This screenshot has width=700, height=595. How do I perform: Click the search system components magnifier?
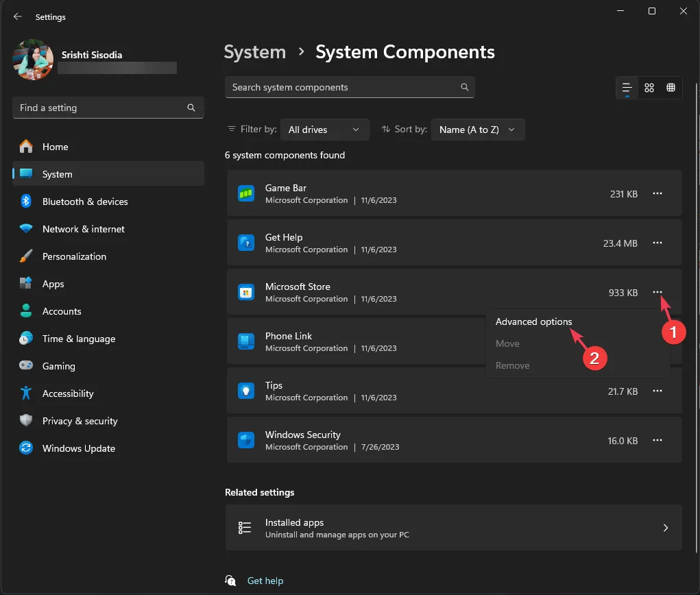(464, 87)
